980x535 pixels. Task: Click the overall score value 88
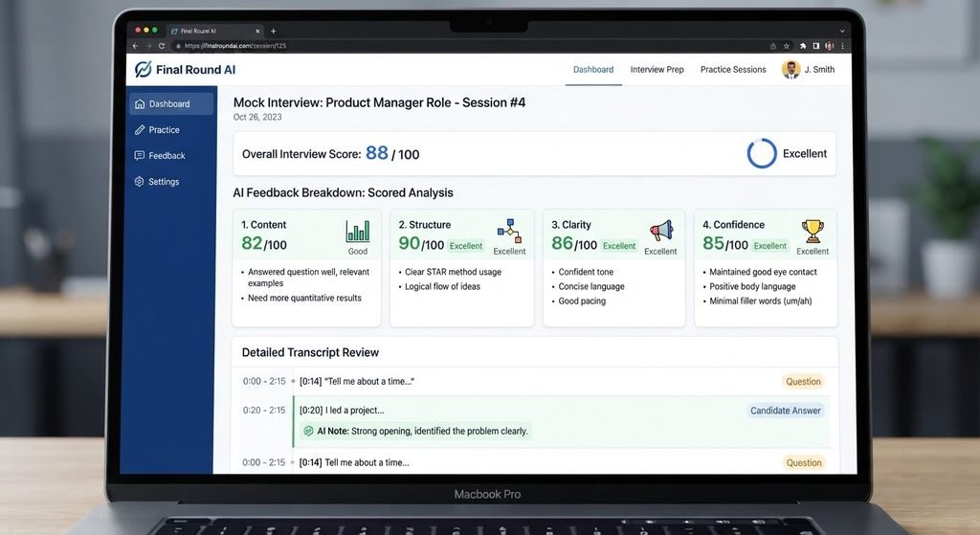tap(377, 152)
